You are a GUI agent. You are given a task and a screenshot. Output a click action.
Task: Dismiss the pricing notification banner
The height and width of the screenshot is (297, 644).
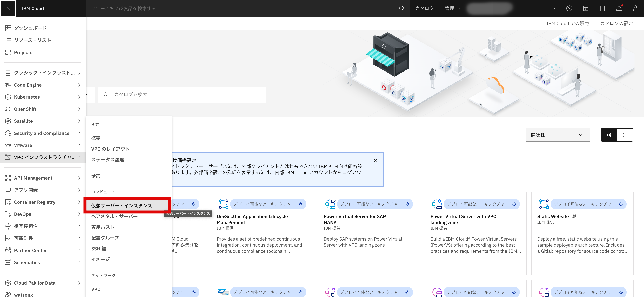pyautogui.click(x=375, y=160)
